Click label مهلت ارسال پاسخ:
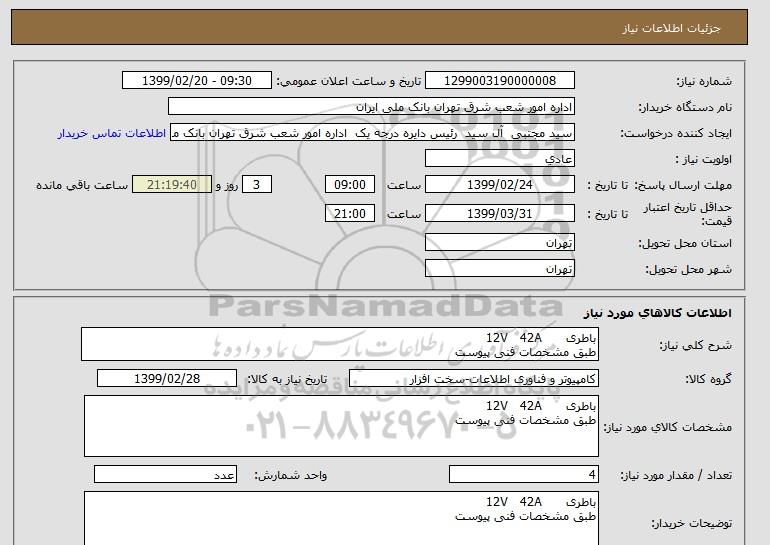Screen dimensions: 770x545 pos(683,185)
